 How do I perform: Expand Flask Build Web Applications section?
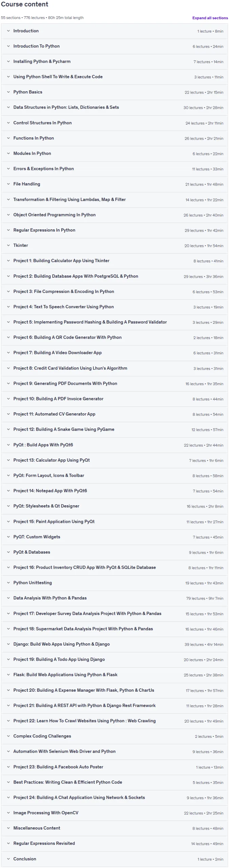(x=114, y=674)
